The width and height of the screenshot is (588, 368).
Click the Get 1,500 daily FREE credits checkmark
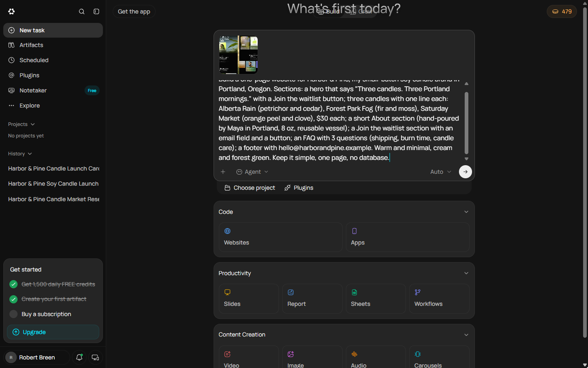(13, 284)
